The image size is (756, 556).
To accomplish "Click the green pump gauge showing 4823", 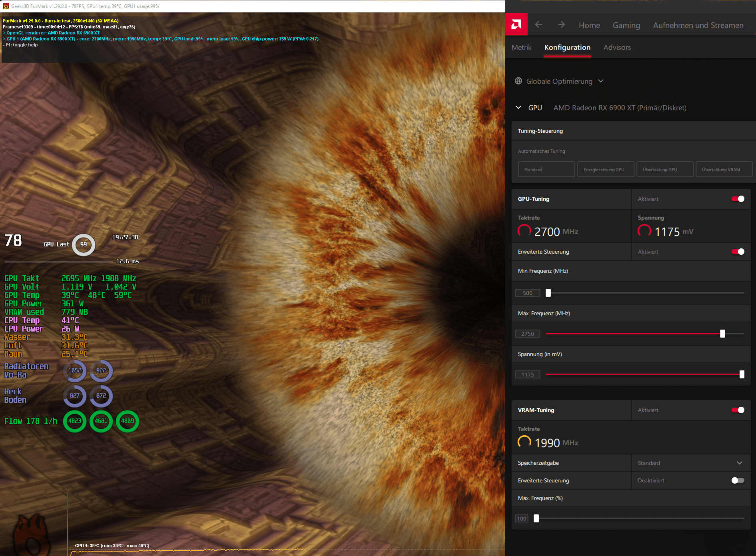I will (x=75, y=421).
